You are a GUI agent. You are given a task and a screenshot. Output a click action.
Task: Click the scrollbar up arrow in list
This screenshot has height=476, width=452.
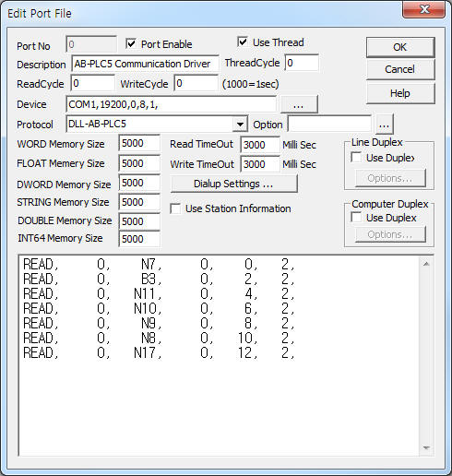coord(426,264)
